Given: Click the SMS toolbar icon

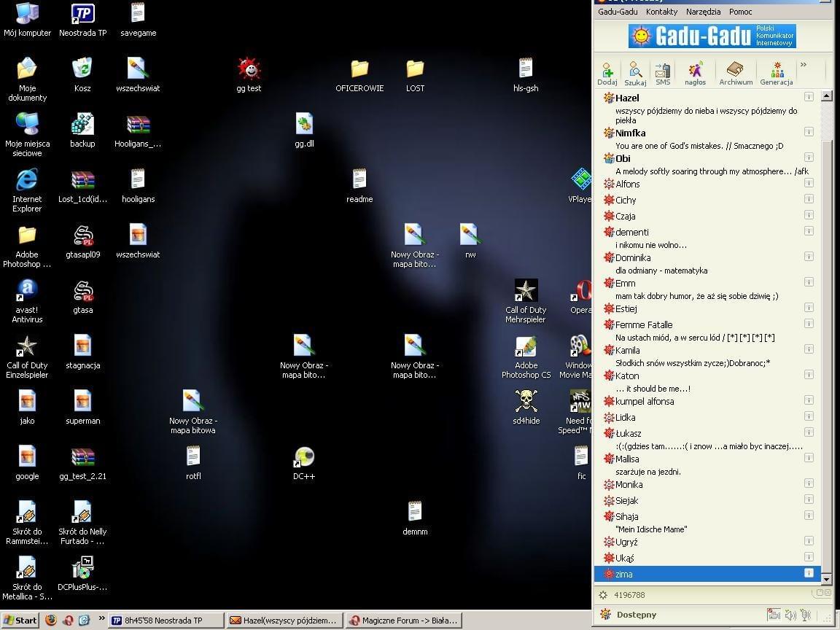Looking at the screenshot, I should [663, 74].
